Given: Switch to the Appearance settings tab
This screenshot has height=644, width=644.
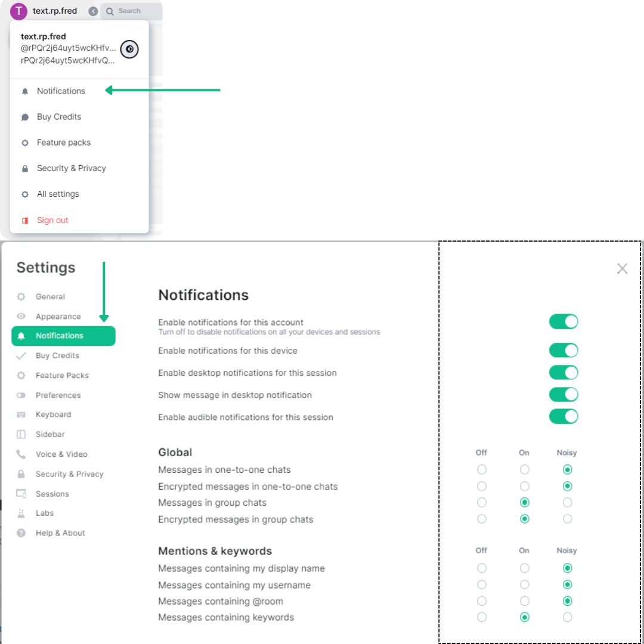Looking at the screenshot, I should (x=58, y=317).
